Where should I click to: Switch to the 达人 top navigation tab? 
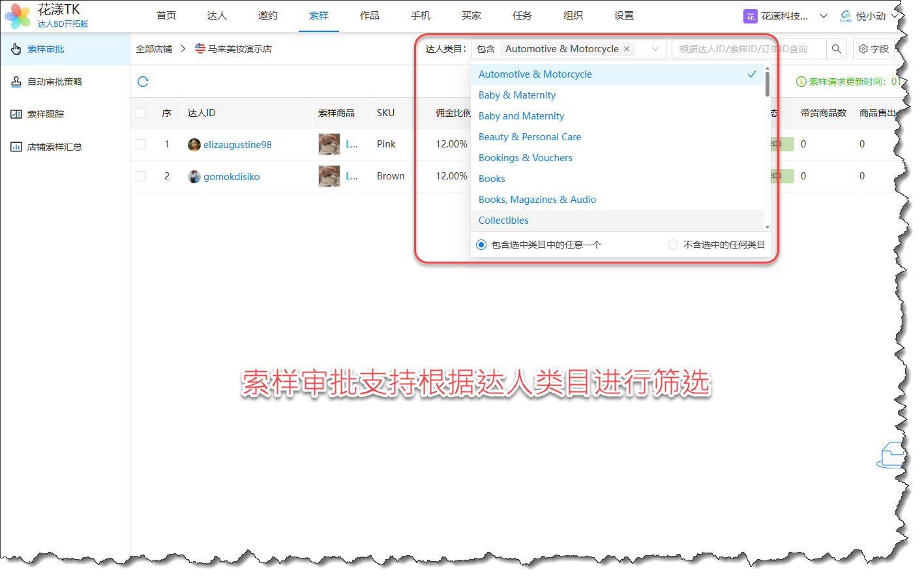coord(216,16)
